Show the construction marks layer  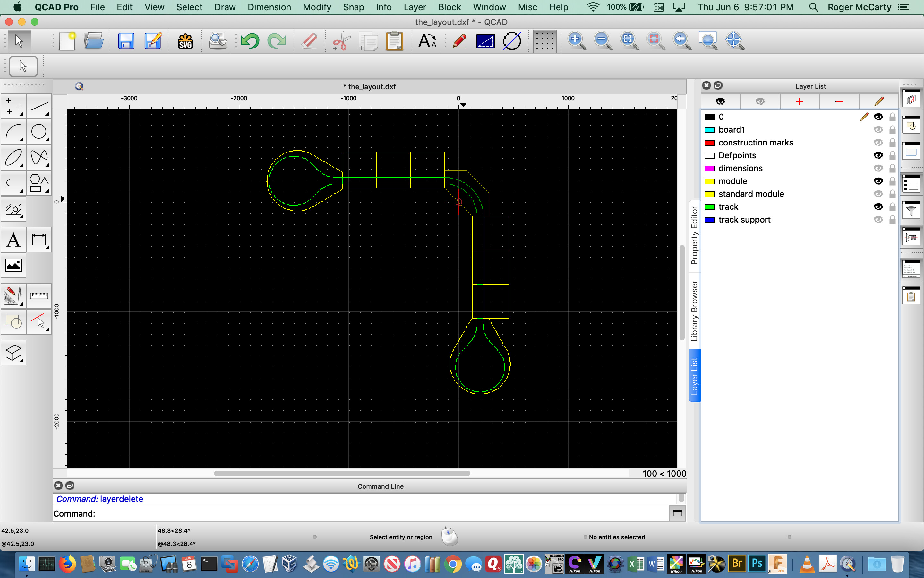coord(878,143)
